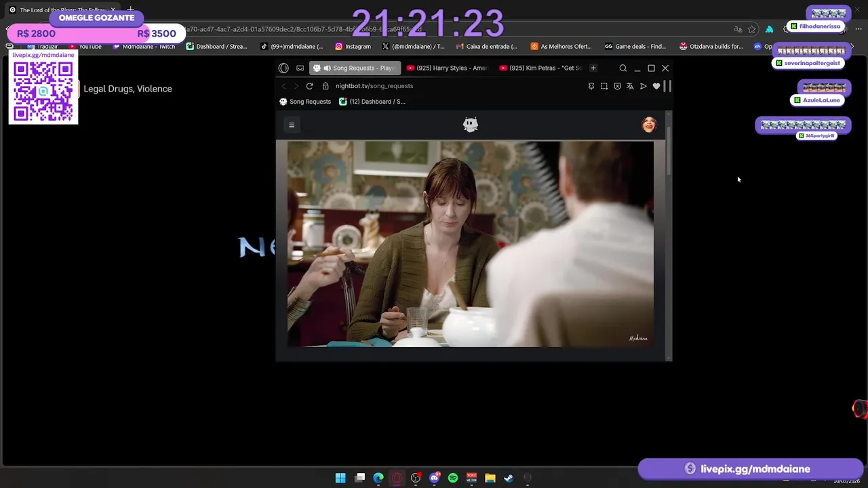Click the pinboard pin icon in the address bar
Viewport: 868px width, 488px height.
click(591, 86)
